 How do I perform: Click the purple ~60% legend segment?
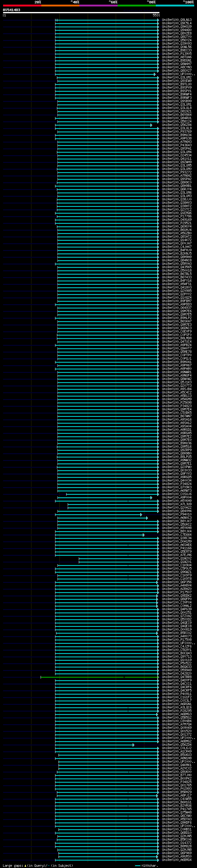point(98,6)
